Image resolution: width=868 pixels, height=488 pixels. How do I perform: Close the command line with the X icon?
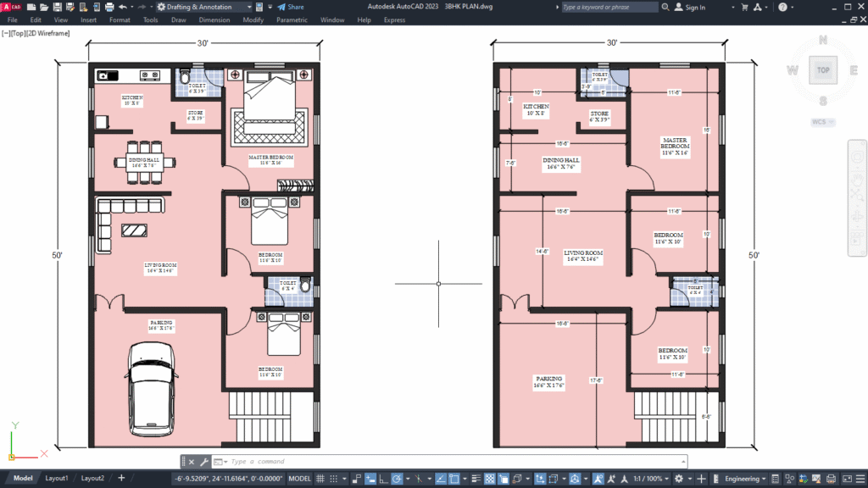coord(192,462)
